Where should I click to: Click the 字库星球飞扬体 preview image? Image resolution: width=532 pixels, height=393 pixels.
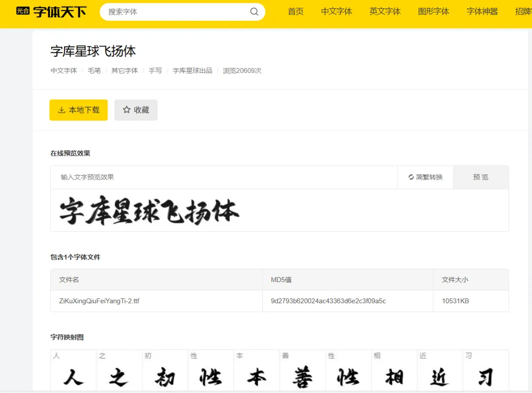pyautogui.click(x=149, y=211)
